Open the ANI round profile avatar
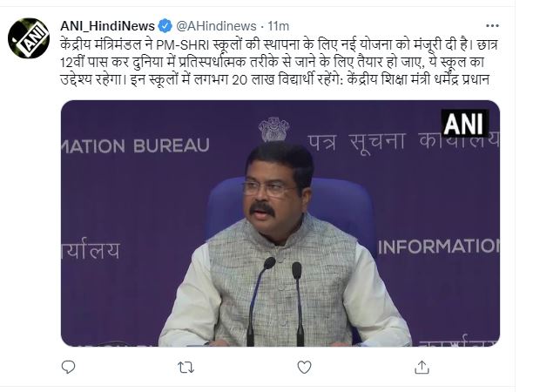This screenshot has height=392, width=533. tap(29, 38)
